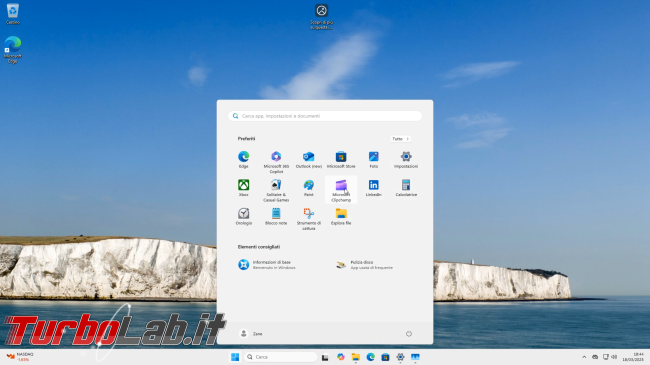Open Microsoft Store pinned app

pos(341,159)
